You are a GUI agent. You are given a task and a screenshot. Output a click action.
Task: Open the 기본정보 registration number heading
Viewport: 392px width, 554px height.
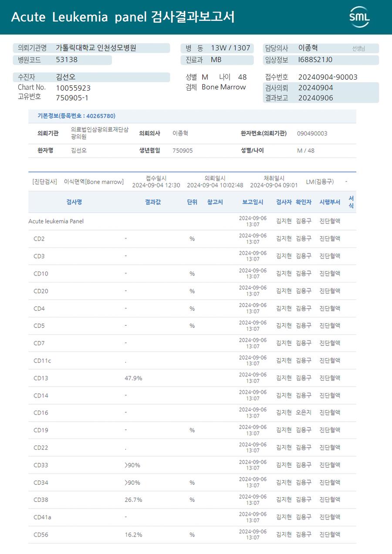(76, 116)
